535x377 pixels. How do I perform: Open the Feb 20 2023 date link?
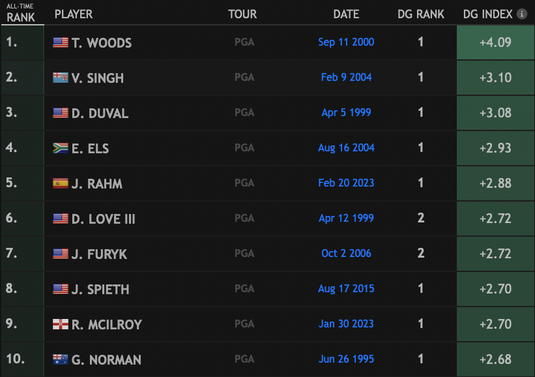point(346,183)
